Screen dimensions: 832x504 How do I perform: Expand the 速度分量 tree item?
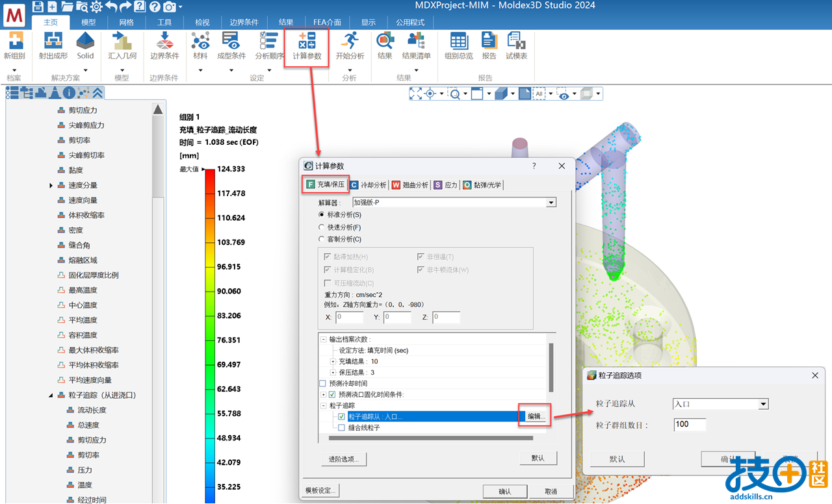pos(51,185)
